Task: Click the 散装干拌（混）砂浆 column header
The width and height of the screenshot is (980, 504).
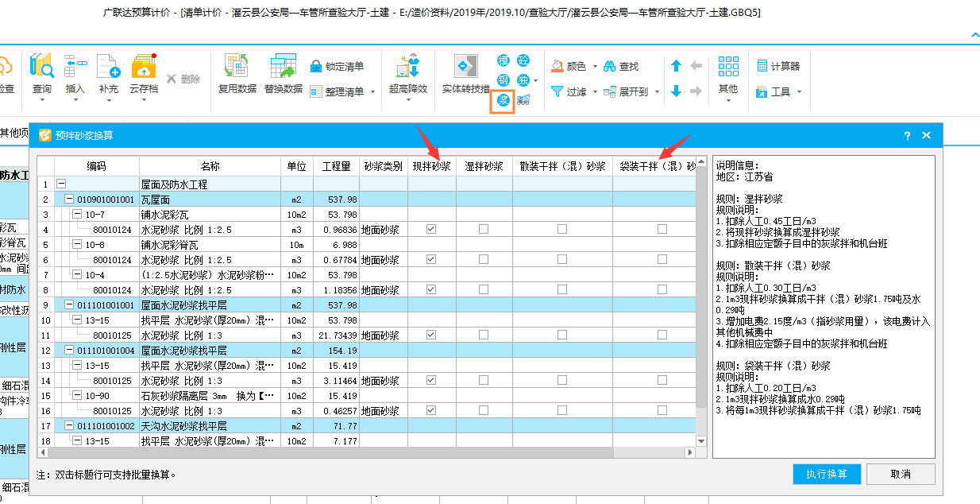Action: point(562,167)
